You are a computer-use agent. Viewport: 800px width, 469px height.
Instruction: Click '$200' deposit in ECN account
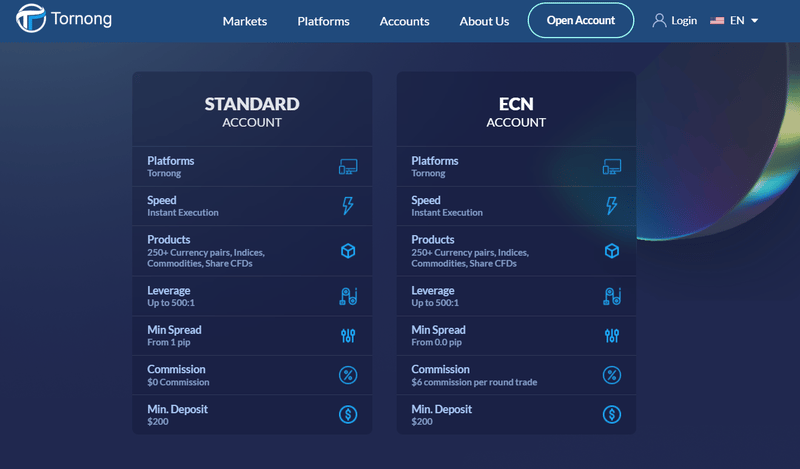pos(422,422)
